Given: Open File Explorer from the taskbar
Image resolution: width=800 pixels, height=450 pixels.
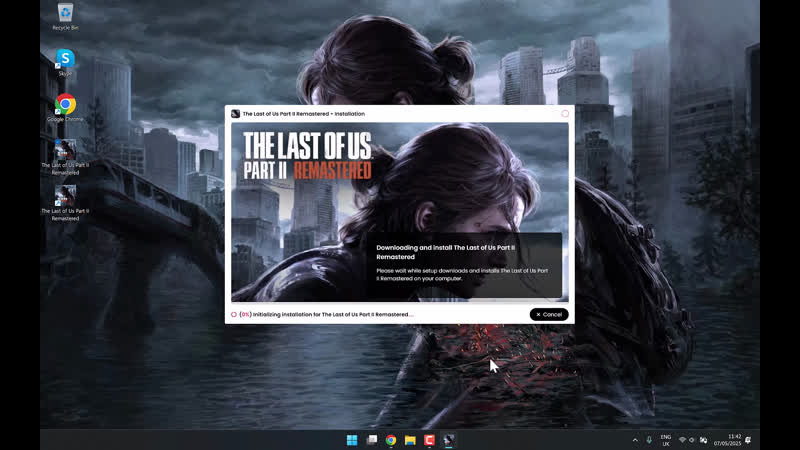Looking at the screenshot, I should click(410, 440).
